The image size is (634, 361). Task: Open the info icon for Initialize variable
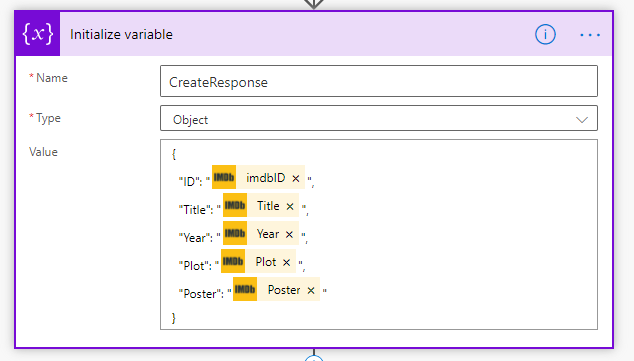[x=545, y=34]
